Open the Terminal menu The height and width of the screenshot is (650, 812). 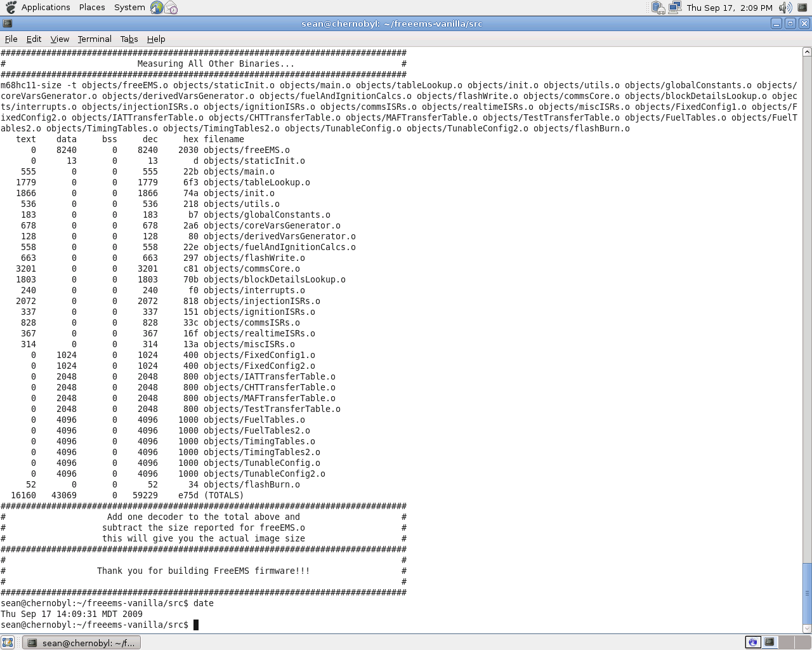[x=95, y=39]
